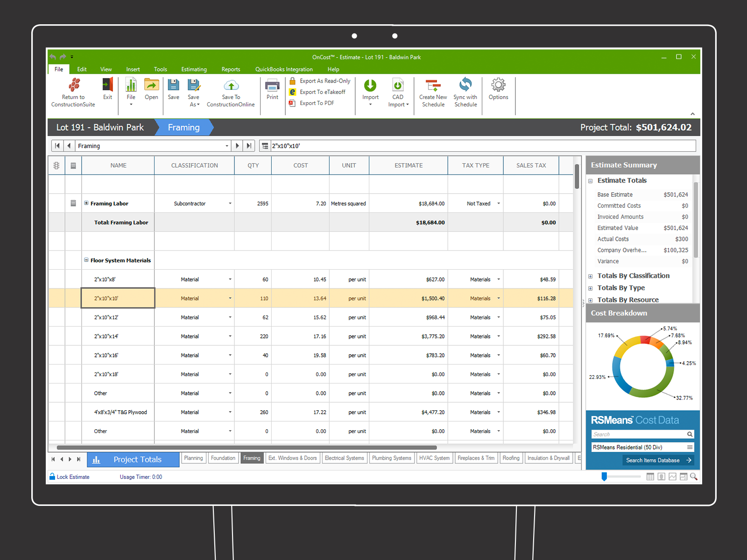Toggle Lock Estimate

(x=69, y=477)
